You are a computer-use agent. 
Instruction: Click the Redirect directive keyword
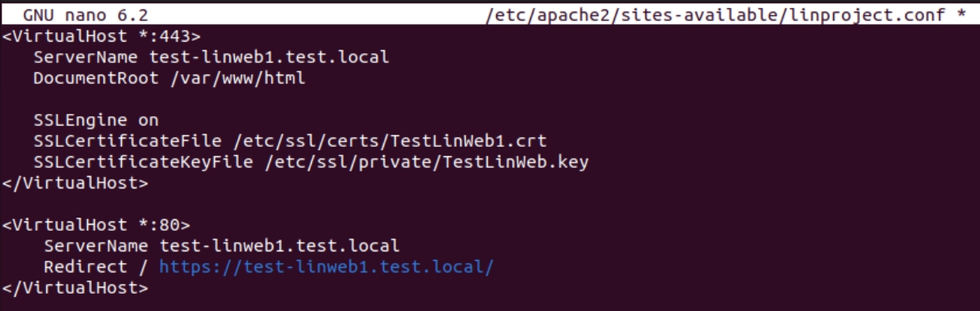pyautogui.click(x=85, y=267)
